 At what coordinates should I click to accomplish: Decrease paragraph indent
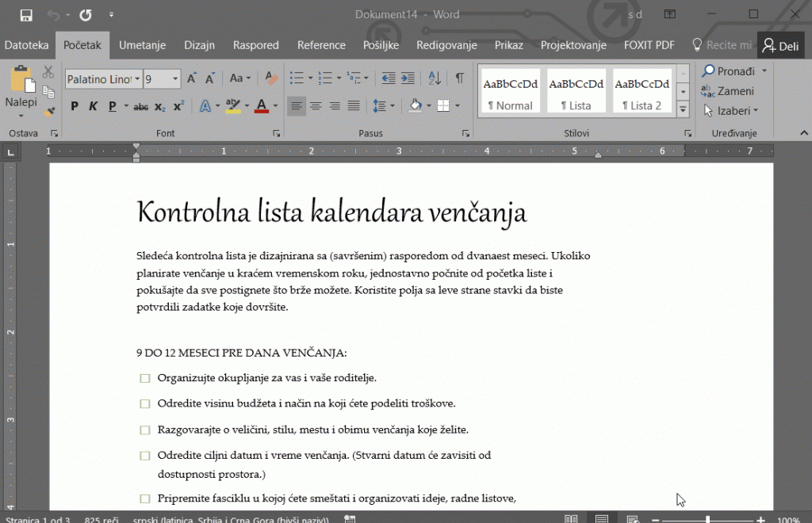pyautogui.click(x=389, y=78)
